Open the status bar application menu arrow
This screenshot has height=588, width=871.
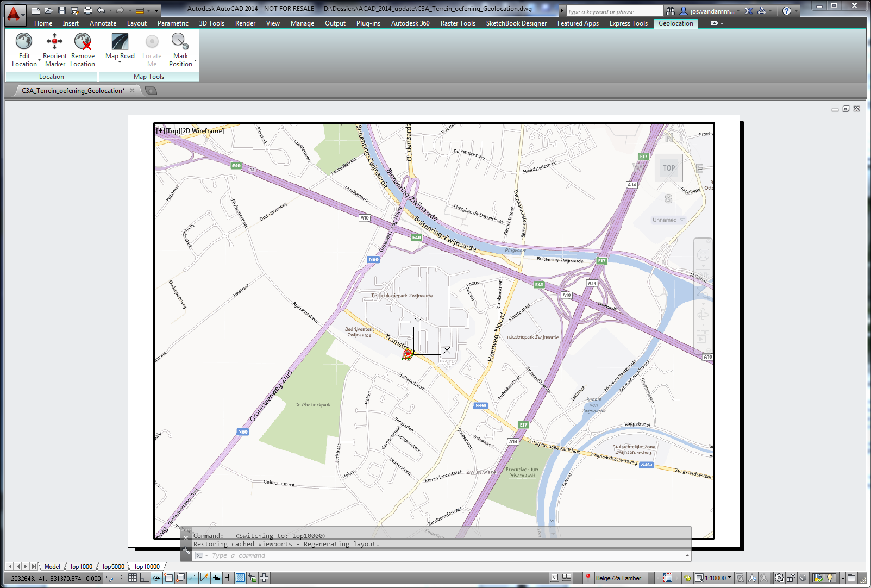843,578
